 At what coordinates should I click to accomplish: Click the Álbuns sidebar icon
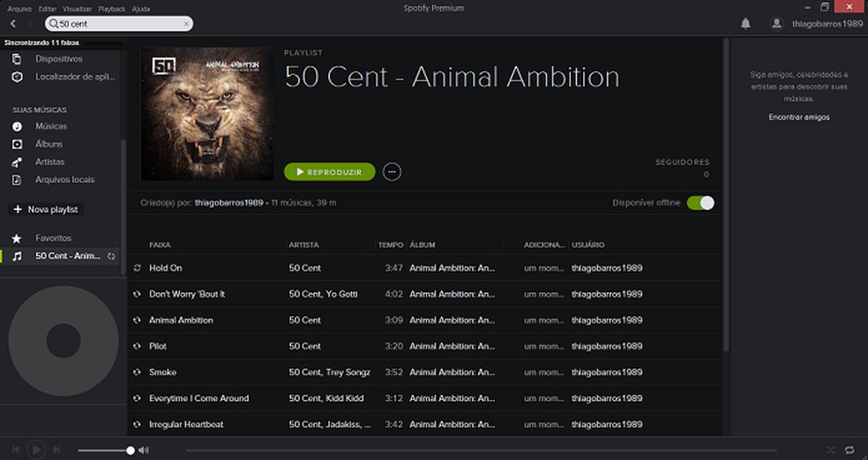pos(17,144)
